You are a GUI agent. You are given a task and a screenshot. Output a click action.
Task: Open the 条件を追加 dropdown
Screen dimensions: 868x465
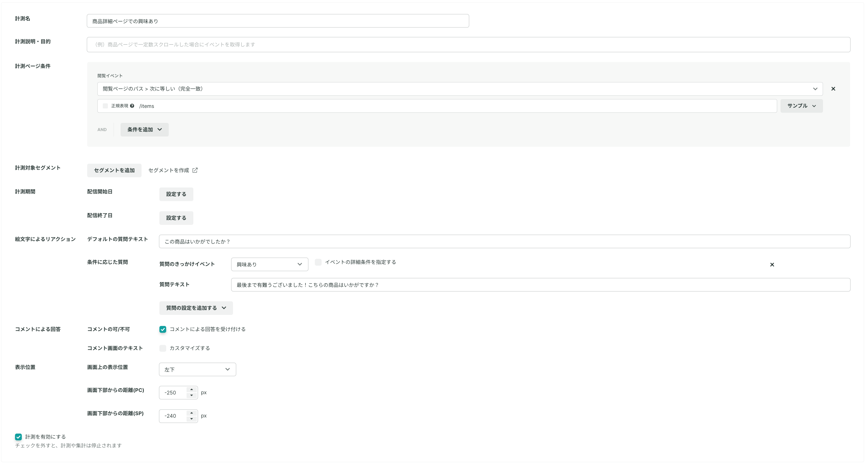pos(145,130)
